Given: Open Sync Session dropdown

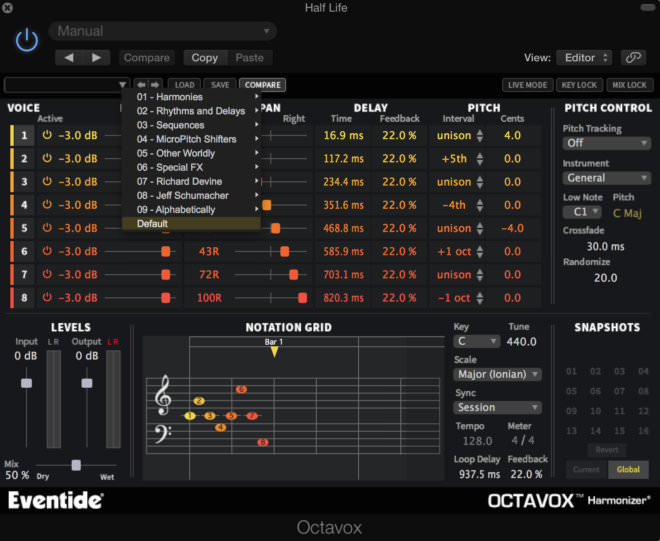Looking at the screenshot, I should coord(498,407).
